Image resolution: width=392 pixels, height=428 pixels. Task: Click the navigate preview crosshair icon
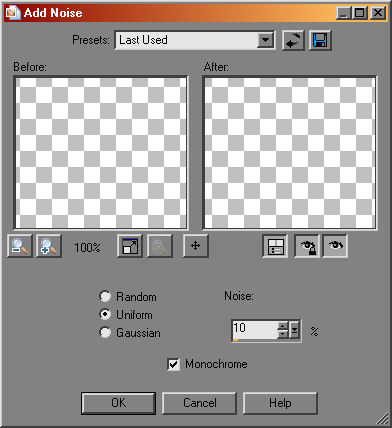196,246
